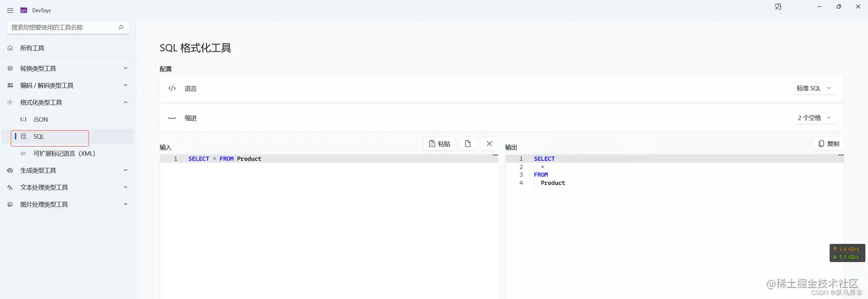Click the 转换类型工具 converter icon

click(10, 68)
